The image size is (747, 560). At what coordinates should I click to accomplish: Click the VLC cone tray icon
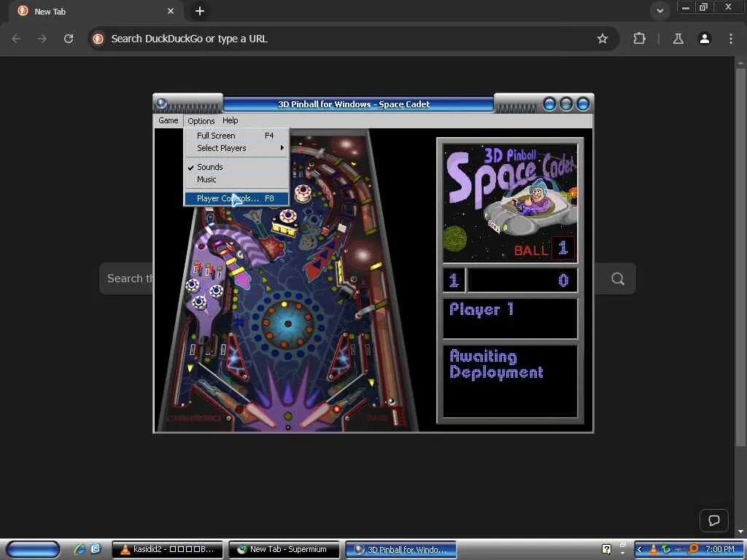653,550
